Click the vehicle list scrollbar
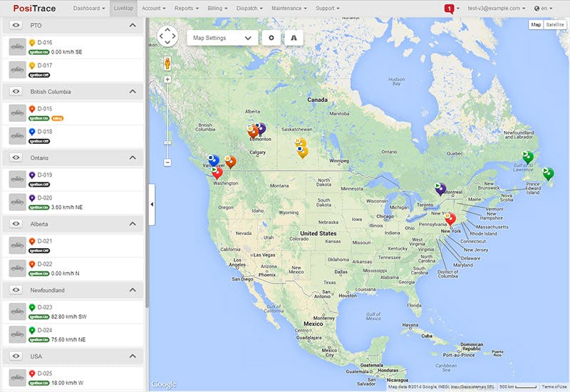This screenshot has height=392, width=570. (x=147, y=163)
